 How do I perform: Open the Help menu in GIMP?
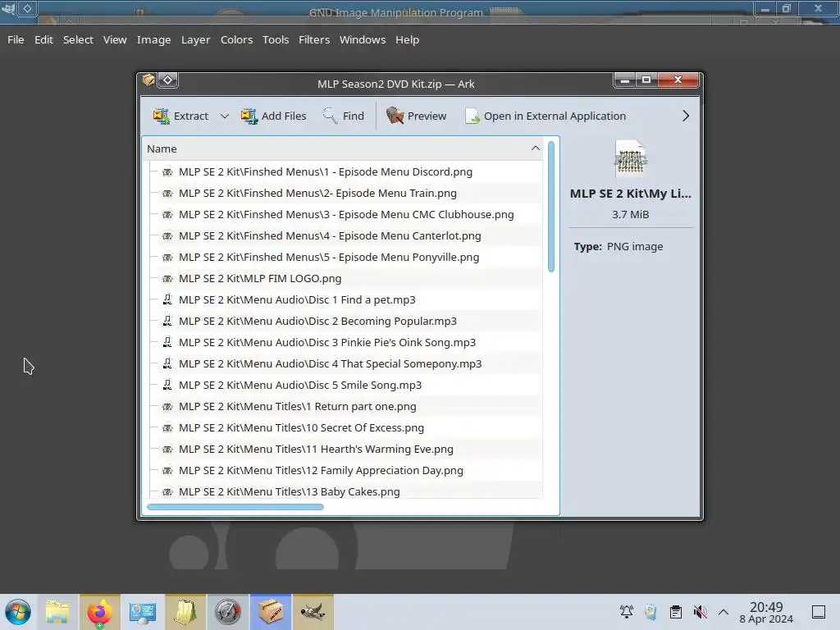407,39
